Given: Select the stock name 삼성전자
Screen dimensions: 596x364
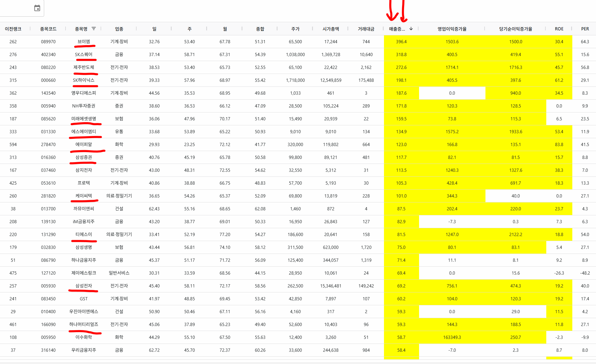Looking at the screenshot, I should click(84, 286).
